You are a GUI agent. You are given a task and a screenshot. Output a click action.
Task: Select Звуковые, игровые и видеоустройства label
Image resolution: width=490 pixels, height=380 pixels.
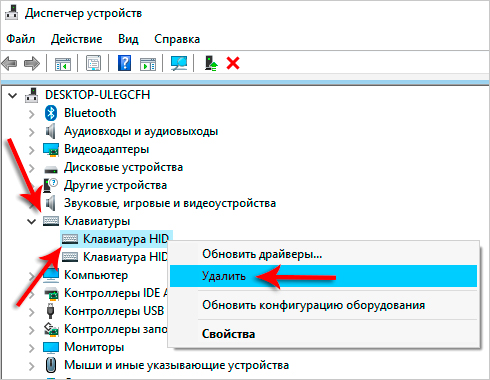pyautogui.click(x=170, y=203)
